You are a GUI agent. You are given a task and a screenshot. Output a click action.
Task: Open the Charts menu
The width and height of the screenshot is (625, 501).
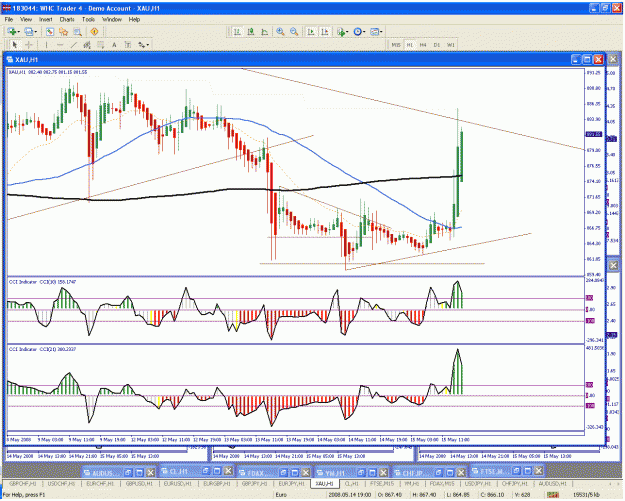(x=67, y=19)
